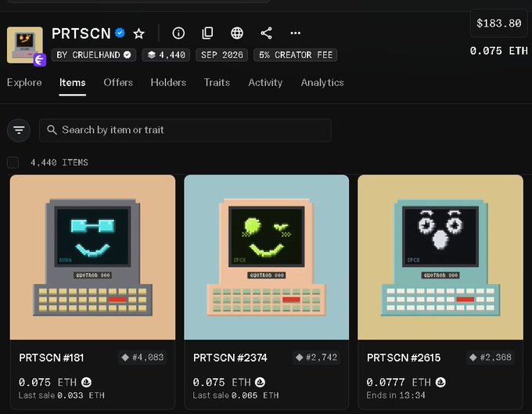Open the collection website globe icon
The height and width of the screenshot is (414, 532).
point(237,33)
